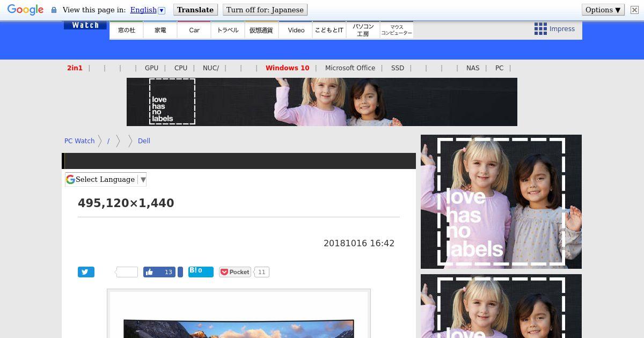Click the headline 495,120×1,440
This screenshot has width=644, height=338.
pyautogui.click(x=126, y=203)
